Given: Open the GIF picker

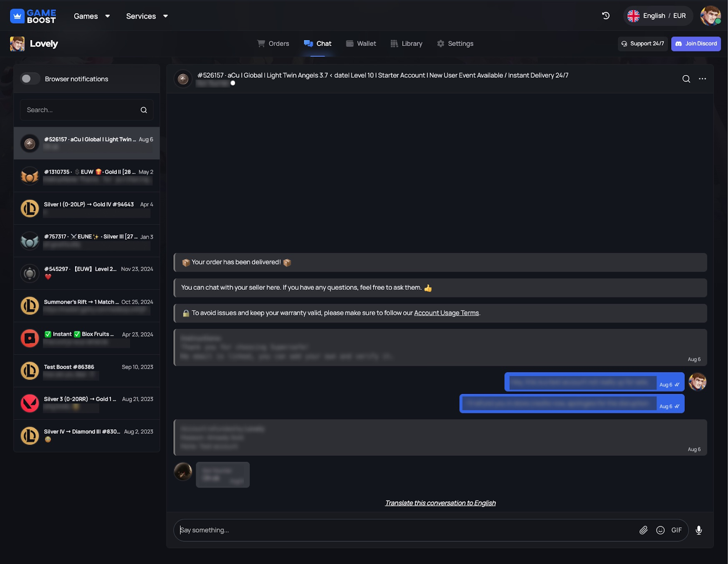Looking at the screenshot, I should [x=676, y=530].
